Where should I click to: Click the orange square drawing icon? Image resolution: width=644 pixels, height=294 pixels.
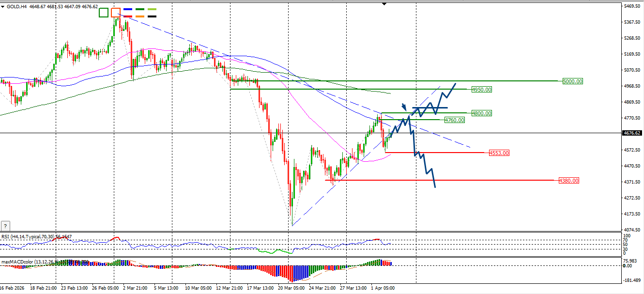click(x=116, y=13)
